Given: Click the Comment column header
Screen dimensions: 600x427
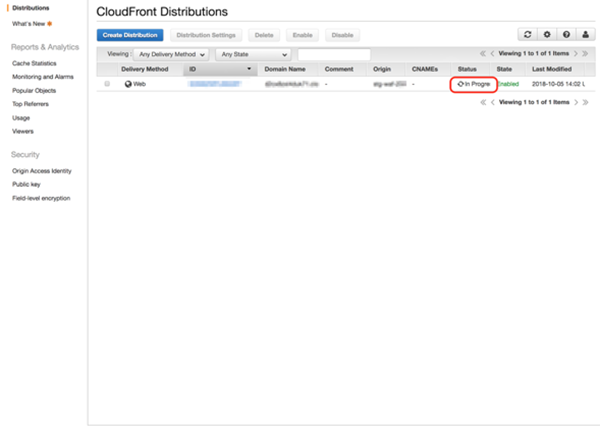Looking at the screenshot, I should pos(339,69).
